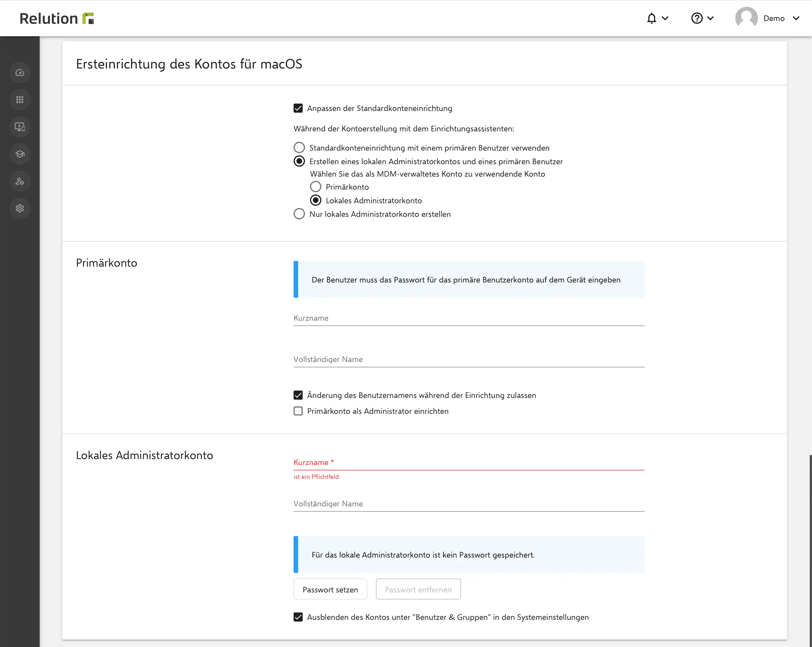This screenshot has width=812, height=647.
Task: Select Nur lokales Administratorkonto erstellen
Action: point(299,214)
